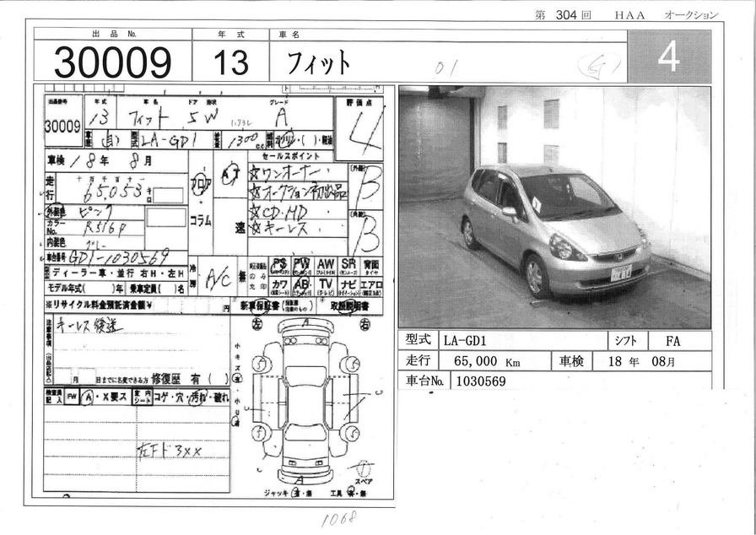Open the silver Fit car photo
Viewport: 756px width, 535px height.
(554, 208)
